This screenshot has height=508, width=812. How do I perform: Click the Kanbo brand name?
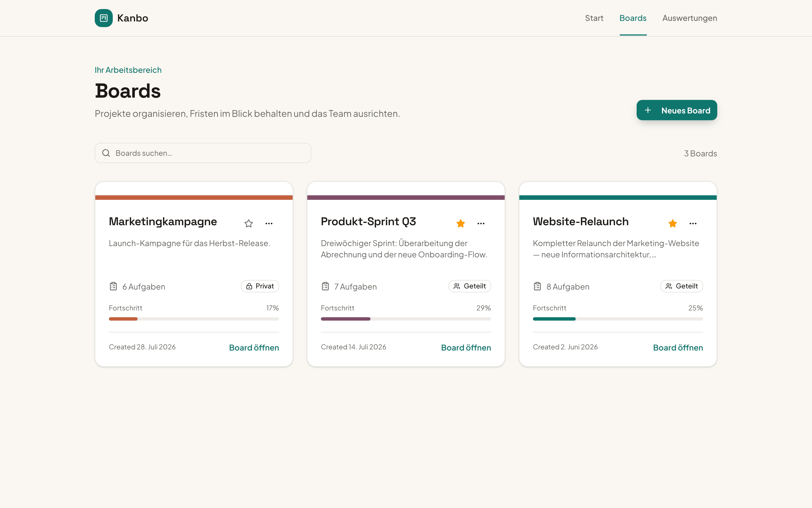click(133, 18)
